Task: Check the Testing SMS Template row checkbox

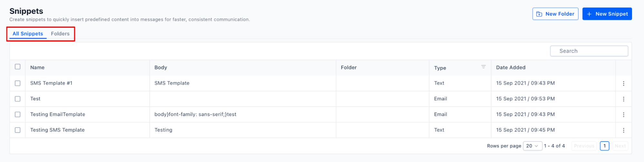Action: click(x=18, y=130)
